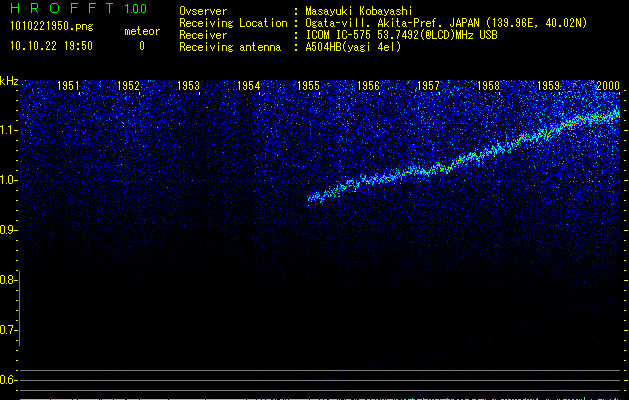Click the HROFFT program title text

point(62,8)
